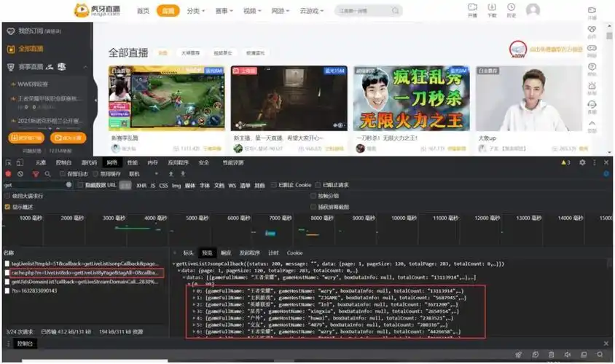The image size is (615, 364).
Task: Tick the 禁用缓存 checkbox
Action: point(96,174)
